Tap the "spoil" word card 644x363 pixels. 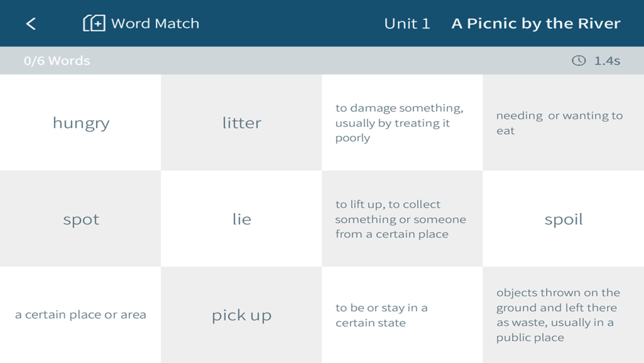coord(563,219)
